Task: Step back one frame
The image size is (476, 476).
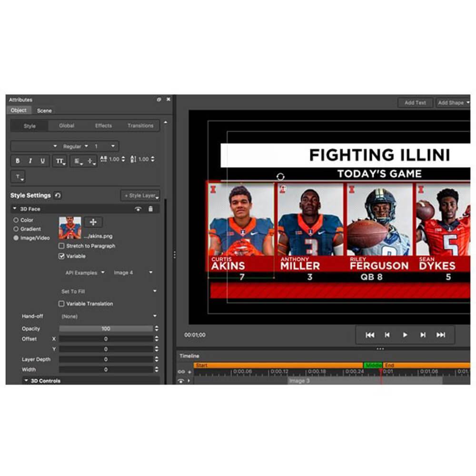Action: (x=387, y=335)
